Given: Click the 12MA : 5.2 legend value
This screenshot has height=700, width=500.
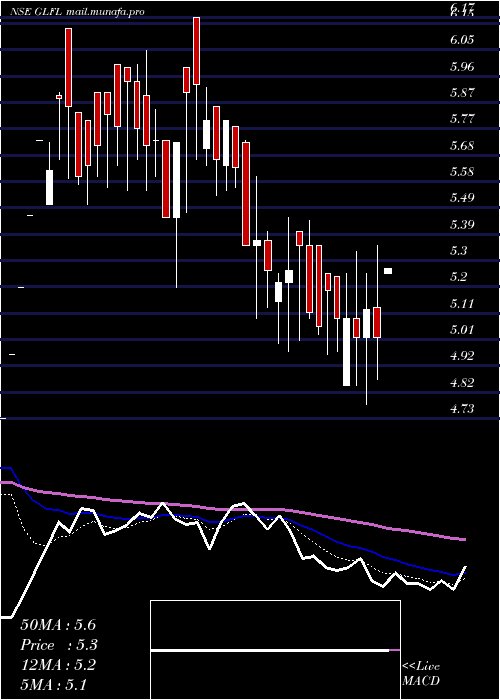Looking at the screenshot, I should coord(58,665).
